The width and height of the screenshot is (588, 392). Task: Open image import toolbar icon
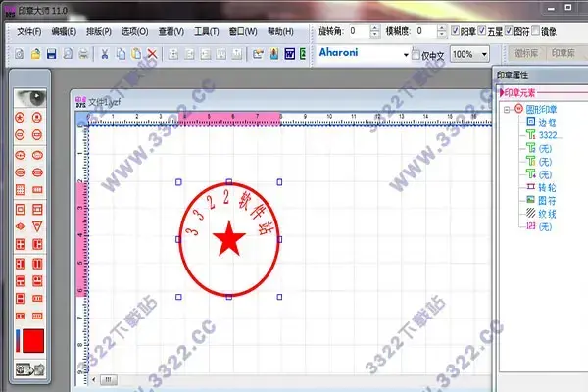tap(258, 54)
